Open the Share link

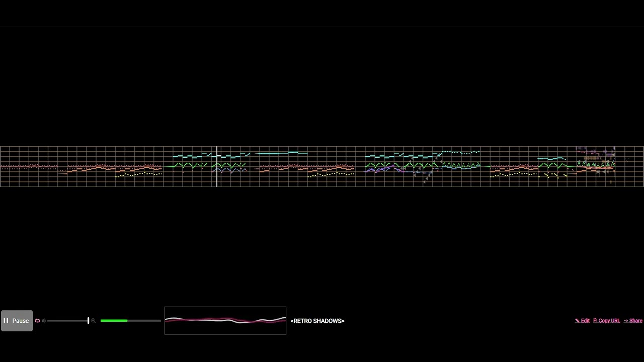(x=633, y=321)
